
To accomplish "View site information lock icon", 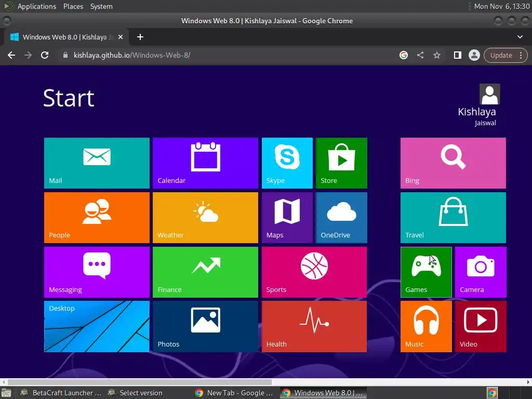I will point(65,55).
